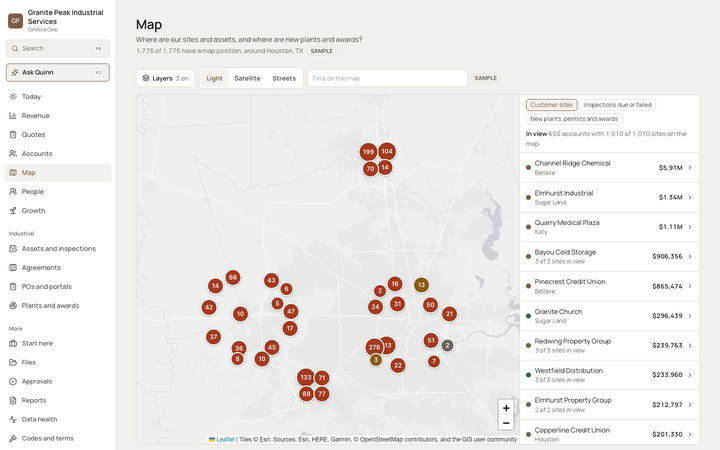
Task: Click the Map icon in sidebar
Action: [13, 173]
